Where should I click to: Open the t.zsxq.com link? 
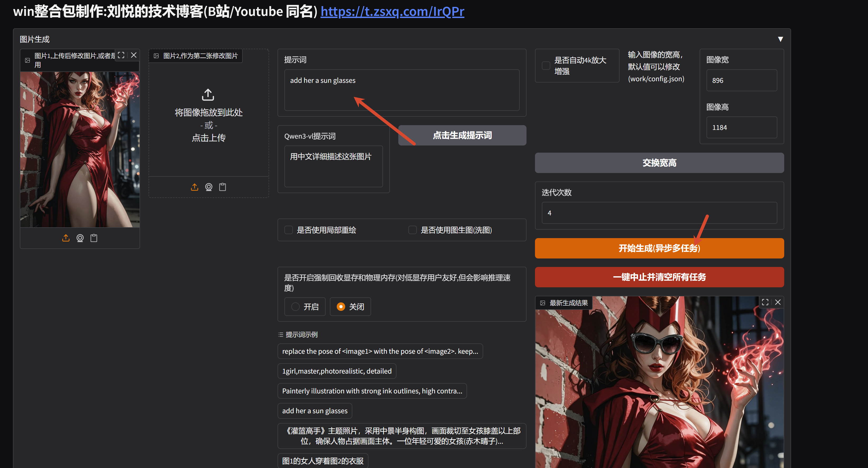(x=392, y=11)
